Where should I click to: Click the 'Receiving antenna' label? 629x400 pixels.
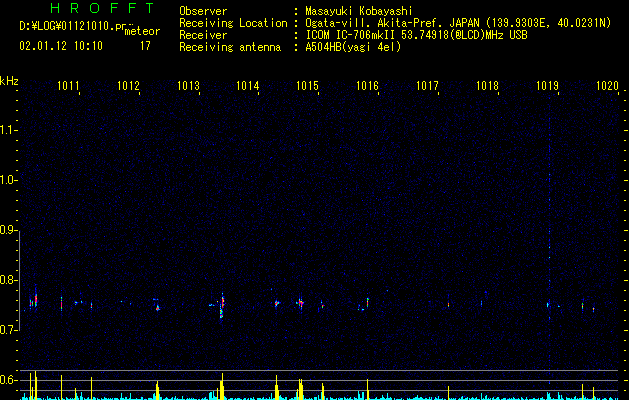(x=230, y=47)
